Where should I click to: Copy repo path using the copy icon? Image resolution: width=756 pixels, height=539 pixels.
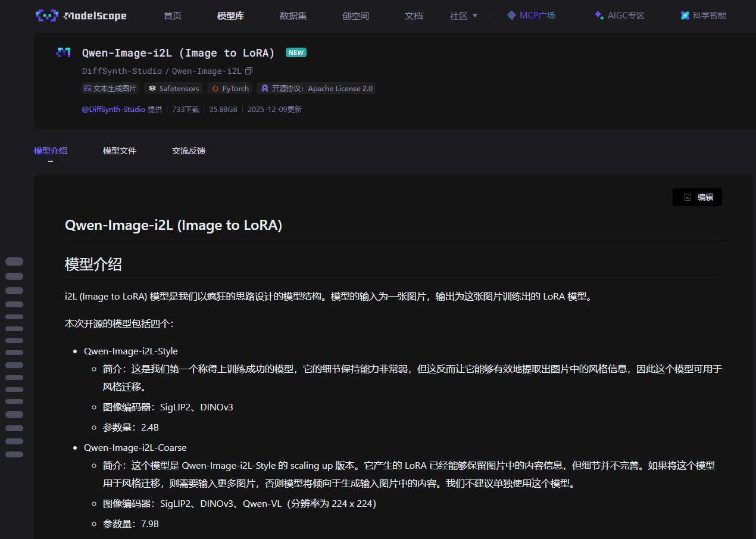249,70
